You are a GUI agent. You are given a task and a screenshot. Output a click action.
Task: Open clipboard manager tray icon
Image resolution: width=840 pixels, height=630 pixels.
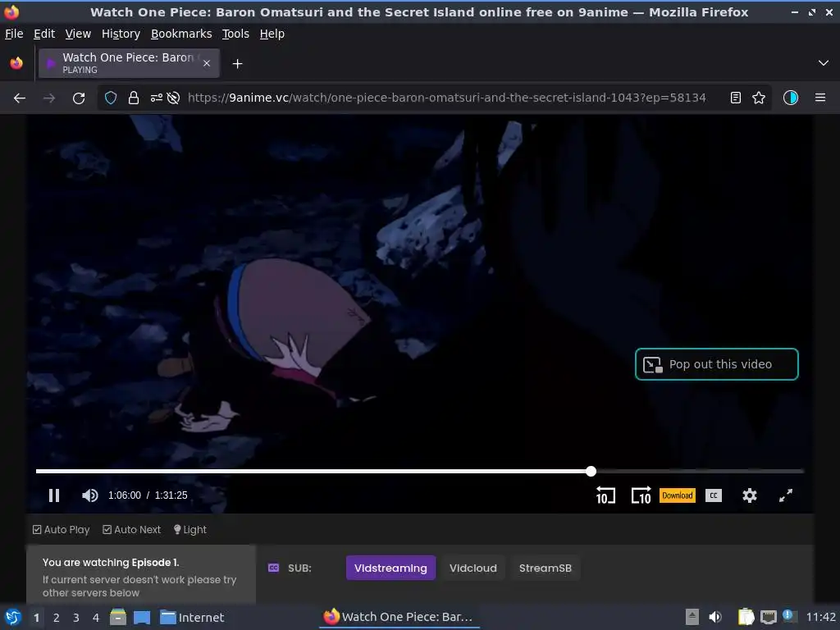746,617
